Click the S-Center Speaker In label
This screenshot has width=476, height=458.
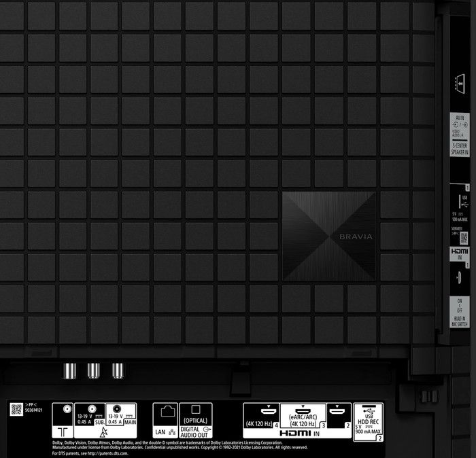pos(460,149)
